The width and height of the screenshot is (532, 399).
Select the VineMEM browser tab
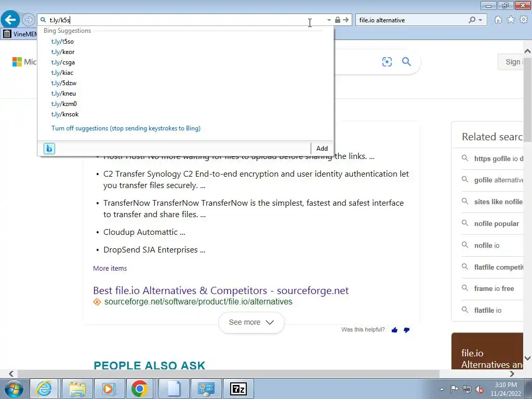[x=19, y=34]
